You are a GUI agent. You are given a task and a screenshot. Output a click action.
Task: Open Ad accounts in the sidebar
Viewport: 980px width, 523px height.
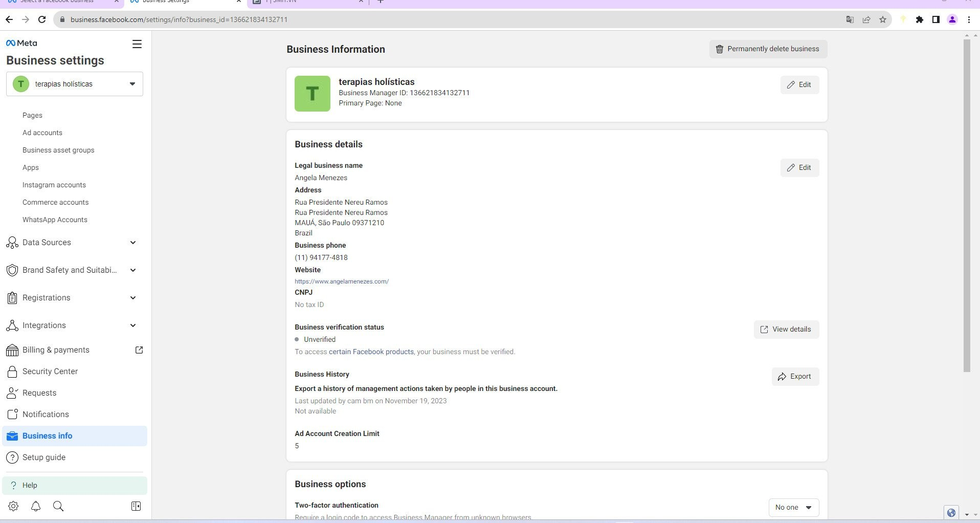42,133
